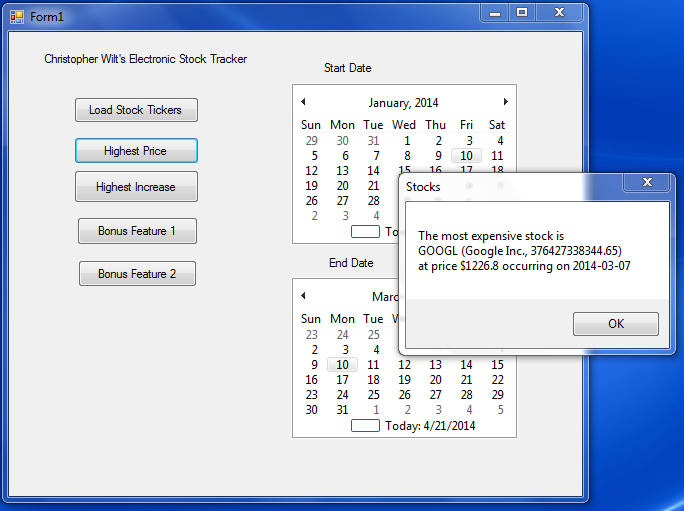Pick January 14 in Start Date calendar
Image resolution: width=684 pixels, height=511 pixels.
point(373,171)
